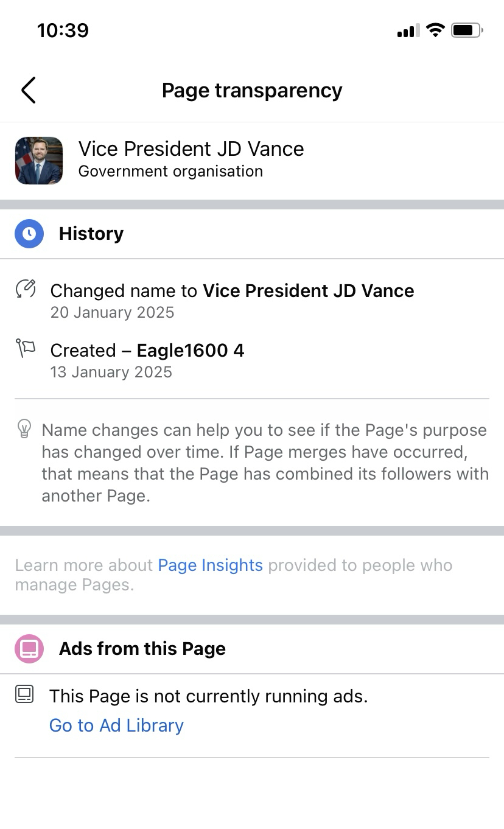Tap the Vice President JD Vance profile picture
The height and width of the screenshot is (829, 504).
coord(39,161)
